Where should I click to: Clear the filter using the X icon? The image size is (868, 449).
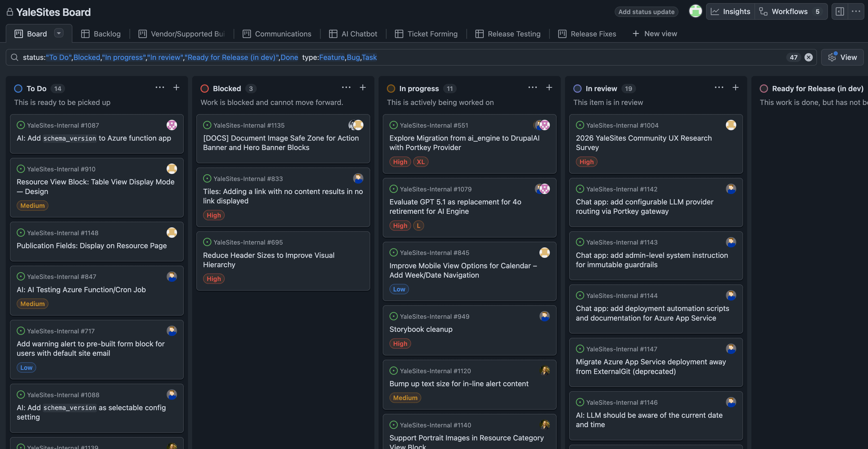pos(809,57)
